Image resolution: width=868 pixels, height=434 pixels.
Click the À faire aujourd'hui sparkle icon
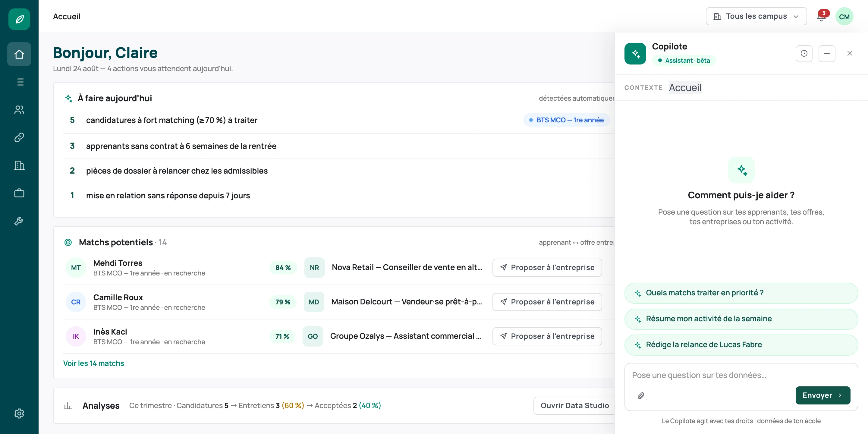[x=69, y=98]
